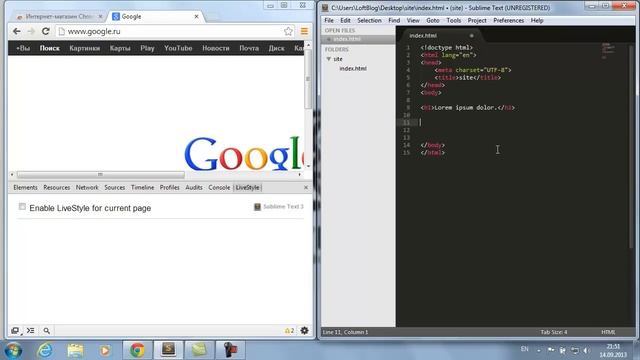Reload the Google page
The width and height of the screenshot is (640, 360).
46,31
